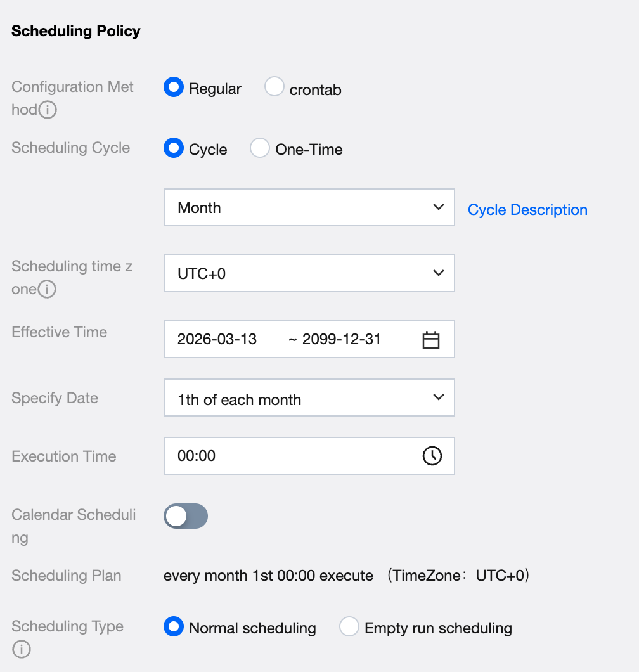Click the Configuration Method info icon
Viewport: 639px width, 672px height.
tap(48, 110)
